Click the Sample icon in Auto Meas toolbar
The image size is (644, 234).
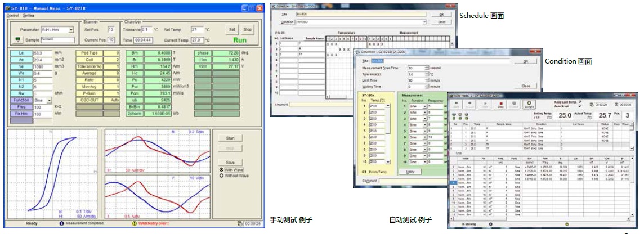[529, 104]
